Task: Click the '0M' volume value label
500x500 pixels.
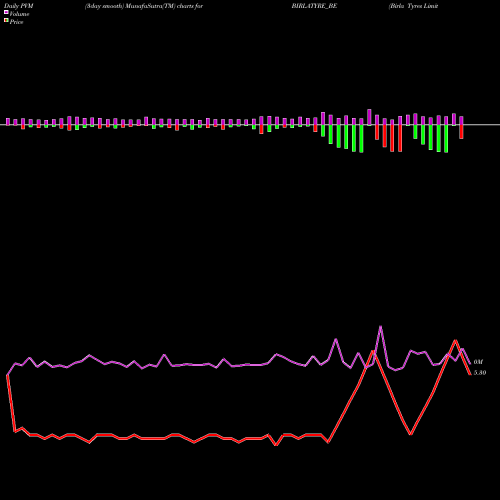Action: pyautogui.click(x=478, y=362)
